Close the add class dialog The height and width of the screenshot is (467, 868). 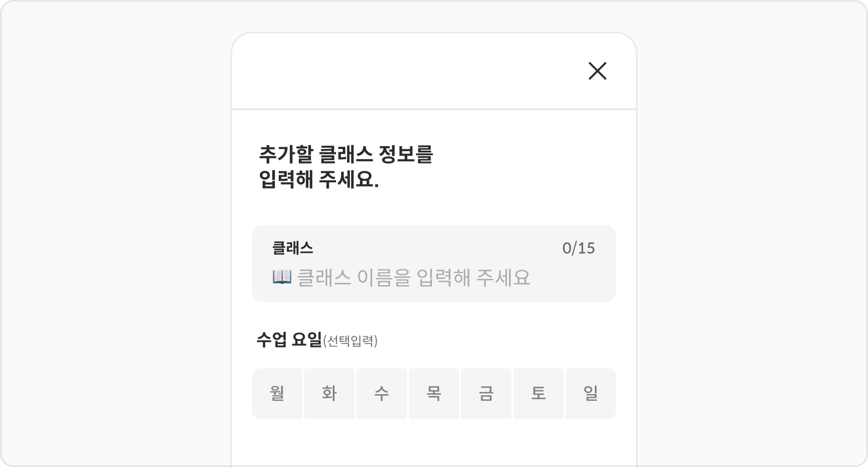pos(597,71)
